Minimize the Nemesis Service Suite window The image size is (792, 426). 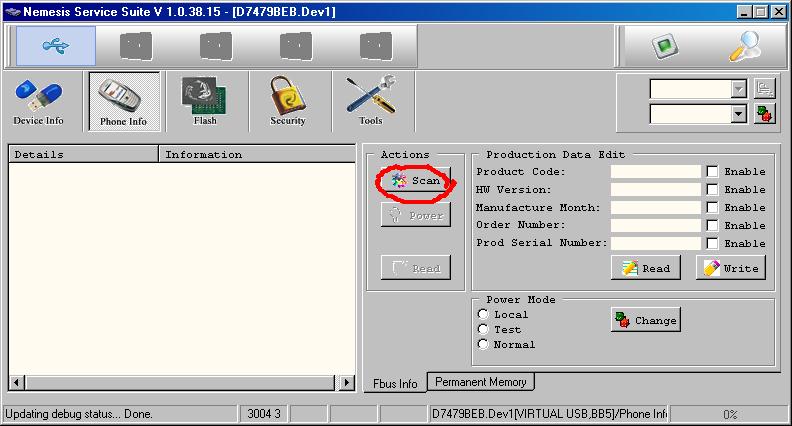click(x=744, y=12)
